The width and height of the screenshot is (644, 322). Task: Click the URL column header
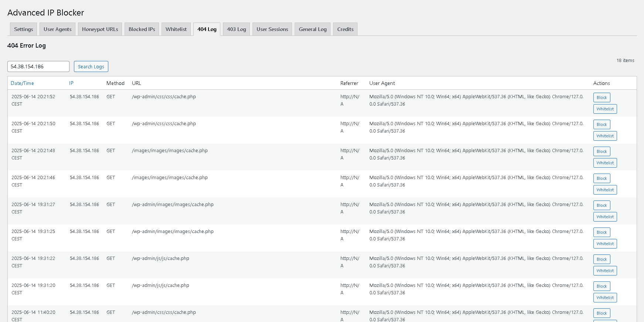136,83
